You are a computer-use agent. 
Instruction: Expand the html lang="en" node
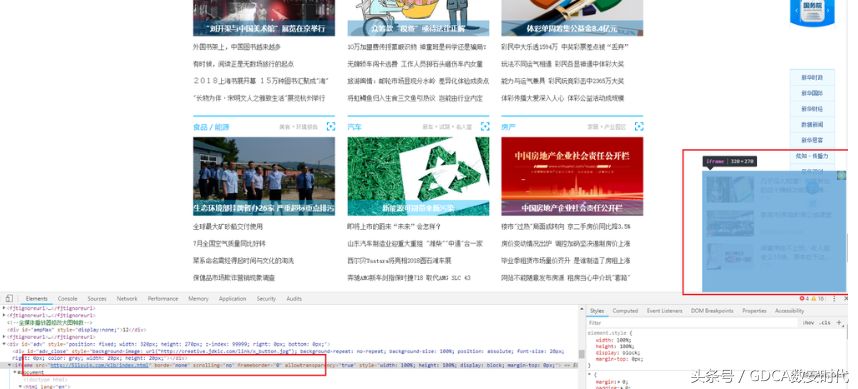pos(20,386)
